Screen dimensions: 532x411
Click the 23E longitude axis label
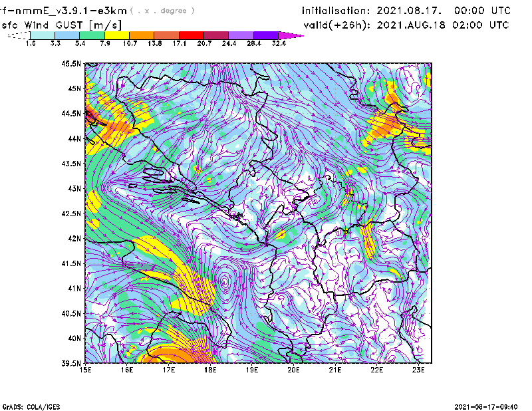tap(418, 370)
